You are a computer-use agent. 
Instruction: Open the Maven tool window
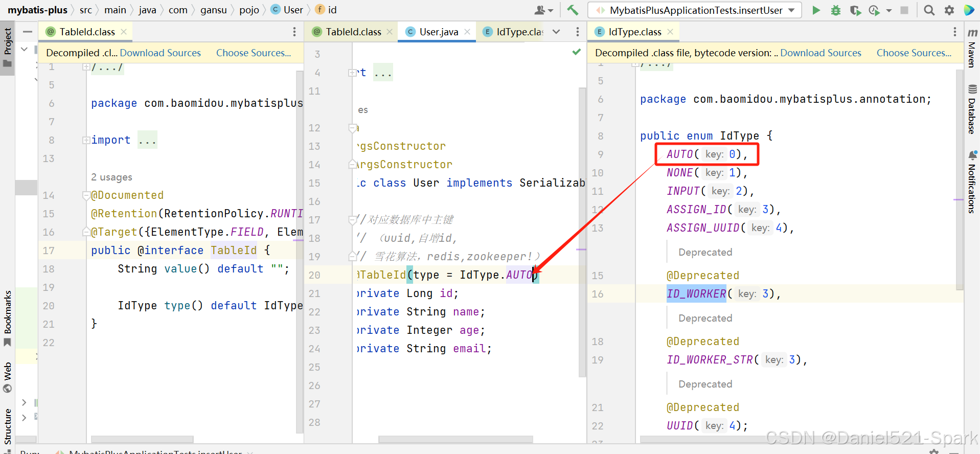pos(972,48)
